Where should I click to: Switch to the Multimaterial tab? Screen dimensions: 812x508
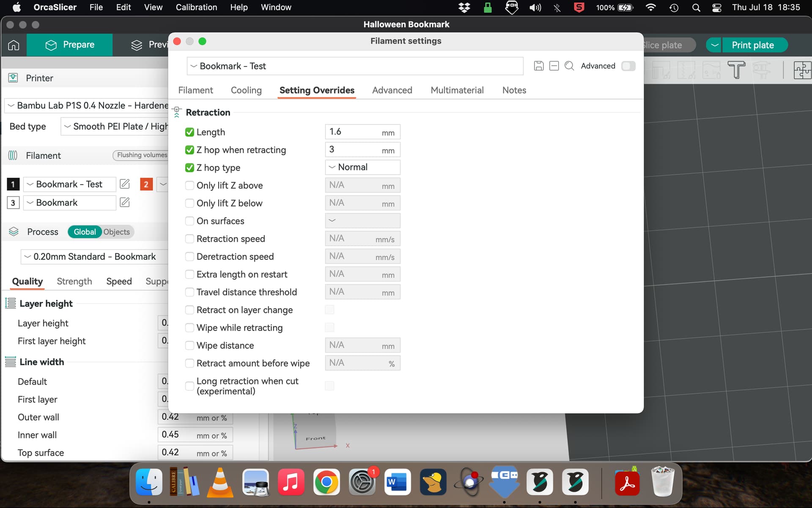[x=457, y=90]
